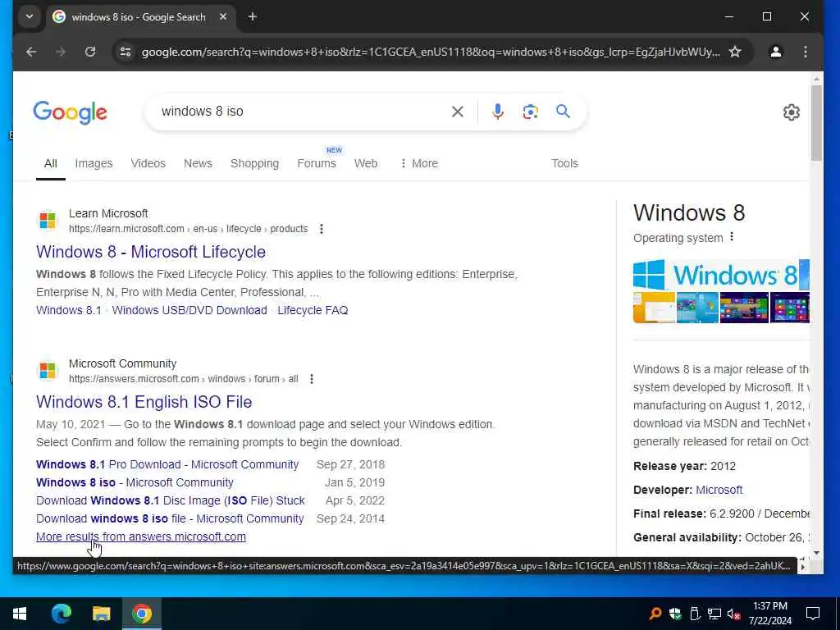The height and width of the screenshot is (630, 840).
Task: Open 'Windows 8 - Microsoft Lifecycle' result
Action: click(151, 252)
